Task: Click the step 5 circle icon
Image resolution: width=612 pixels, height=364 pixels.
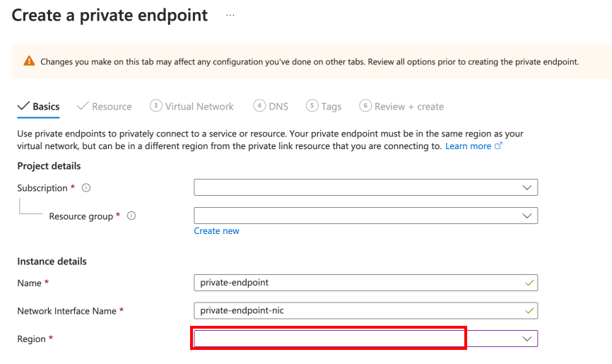Action: point(312,106)
